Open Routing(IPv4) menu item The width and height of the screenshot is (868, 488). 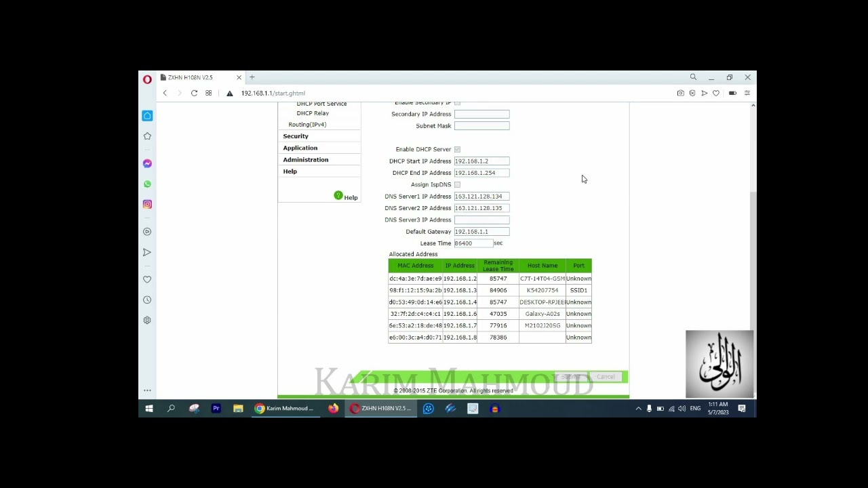[x=307, y=125]
